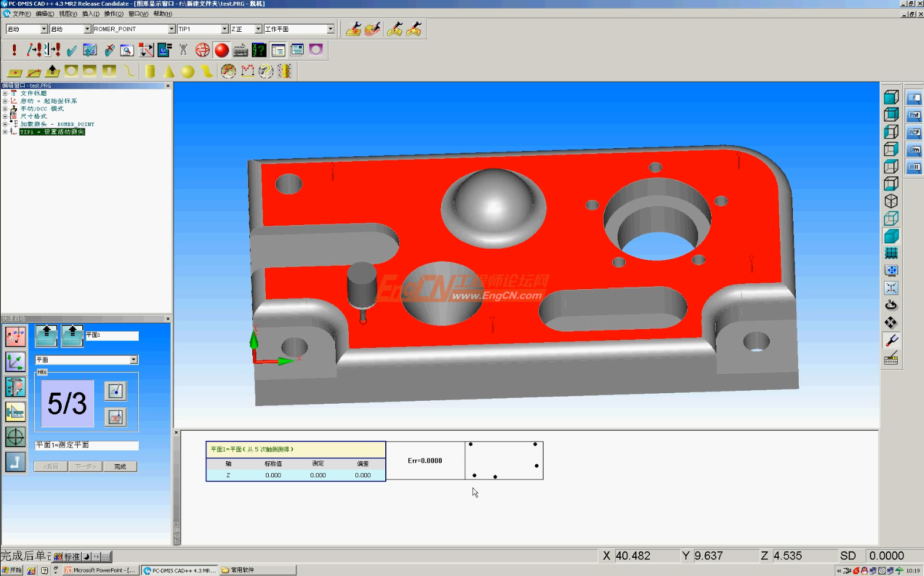
Task: Open the 文件(F) menu
Action: [21, 14]
